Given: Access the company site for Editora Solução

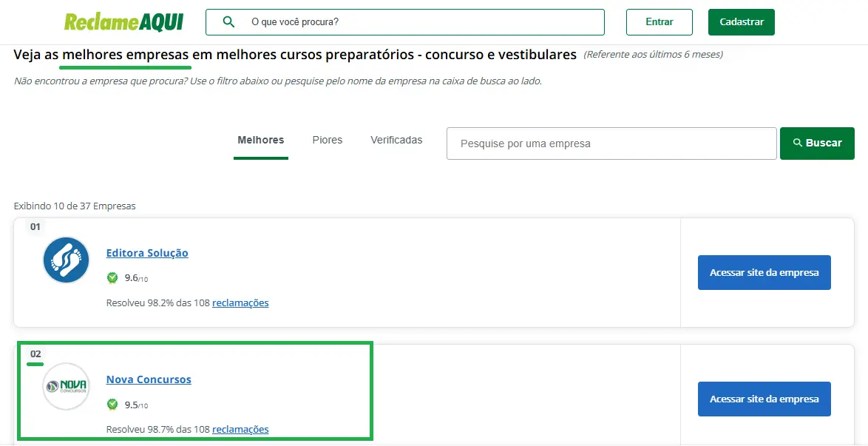Looking at the screenshot, I should [x=764, y=273].
